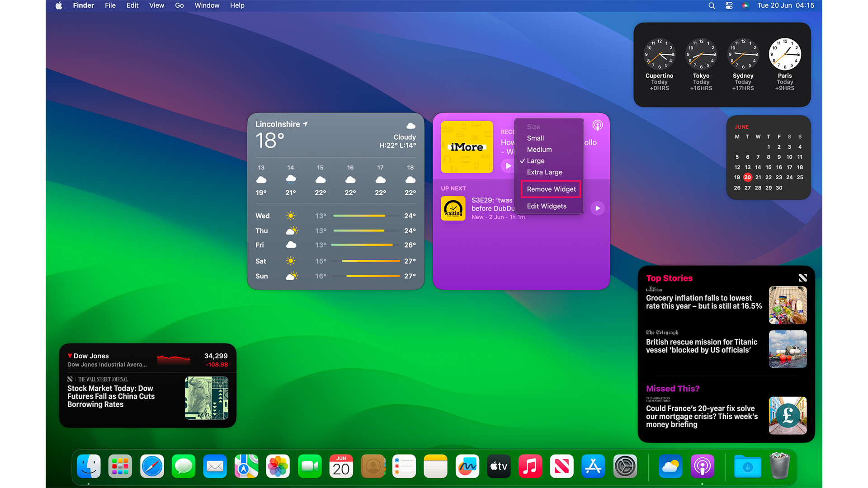The height and width of the screenshot is (488, 868).
Task: Start FaceTime from the Dock
Action: [310, 466]
